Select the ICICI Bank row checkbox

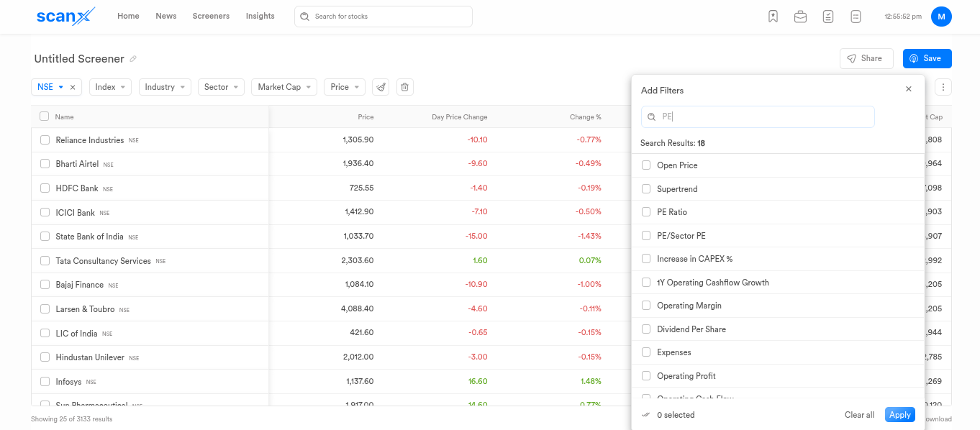(x=45, y=213)
